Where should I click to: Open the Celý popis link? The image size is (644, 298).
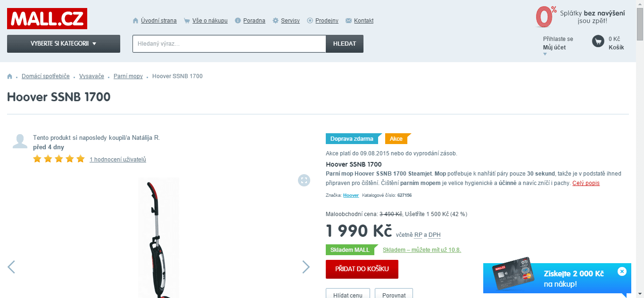coord(586,183)
